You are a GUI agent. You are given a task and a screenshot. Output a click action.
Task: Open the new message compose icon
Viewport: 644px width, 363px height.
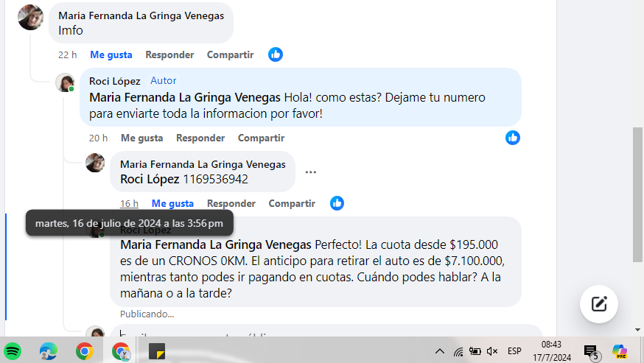[x=599, y=304]
